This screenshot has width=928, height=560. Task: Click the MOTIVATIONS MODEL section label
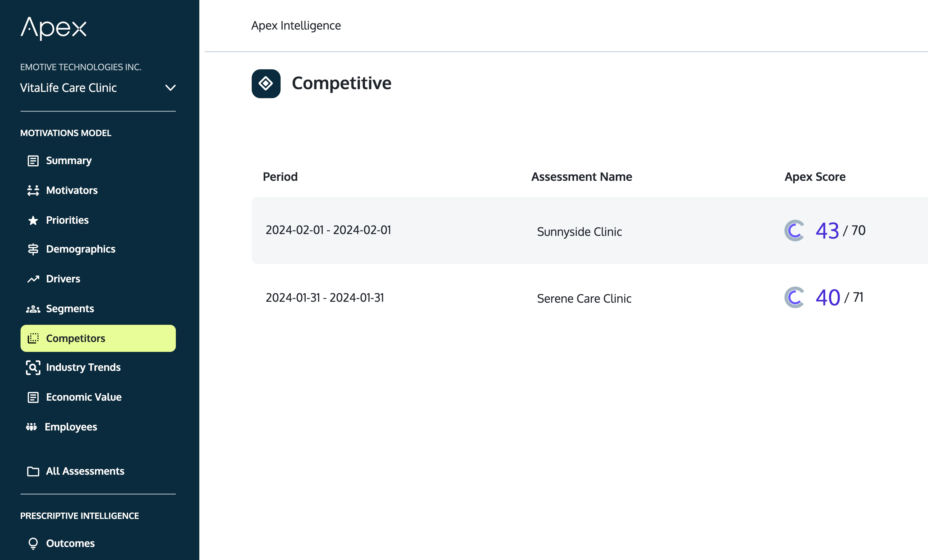(65, 133)
